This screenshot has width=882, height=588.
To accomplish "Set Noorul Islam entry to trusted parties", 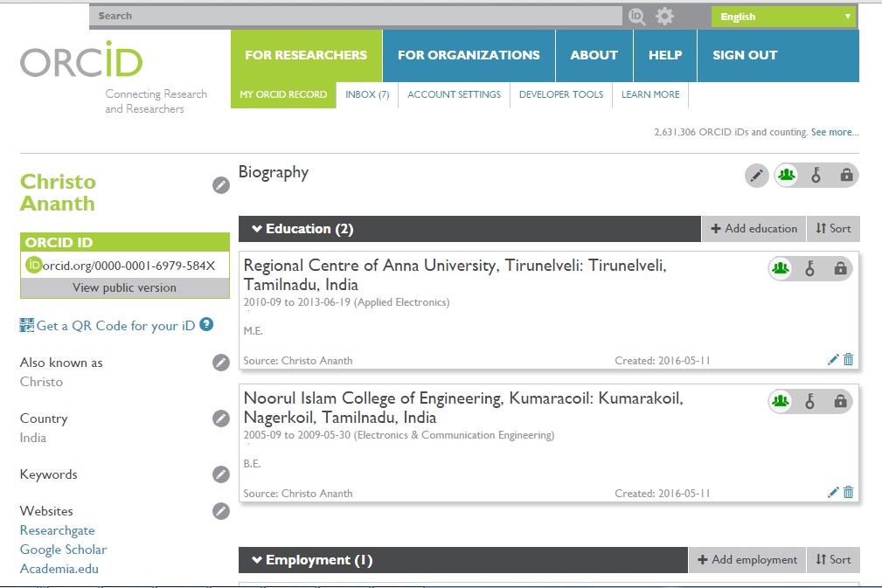I will [x=810, y=401].
